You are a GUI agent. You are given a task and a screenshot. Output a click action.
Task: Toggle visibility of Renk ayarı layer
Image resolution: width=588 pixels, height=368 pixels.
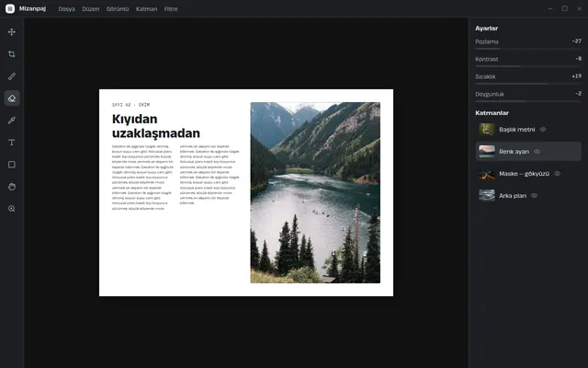pos(537,152)
